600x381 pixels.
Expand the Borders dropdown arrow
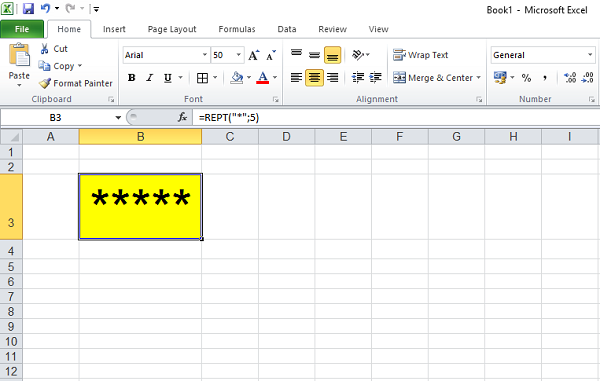click(215, 78)
